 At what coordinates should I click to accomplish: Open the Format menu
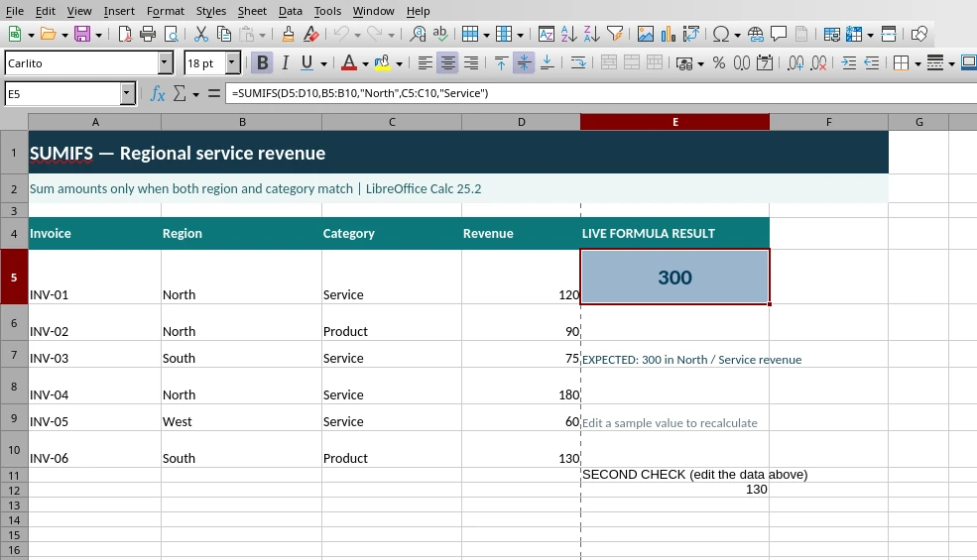pos(165,11)
